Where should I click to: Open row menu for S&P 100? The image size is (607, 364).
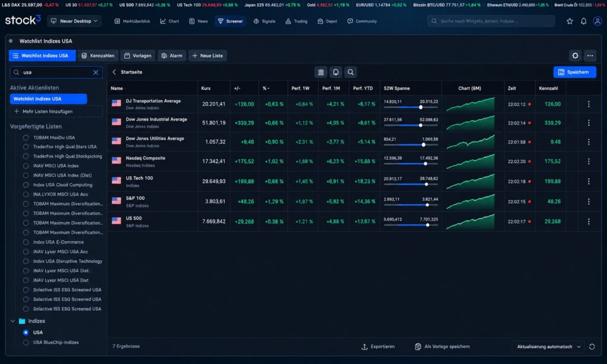pos(589,202)
